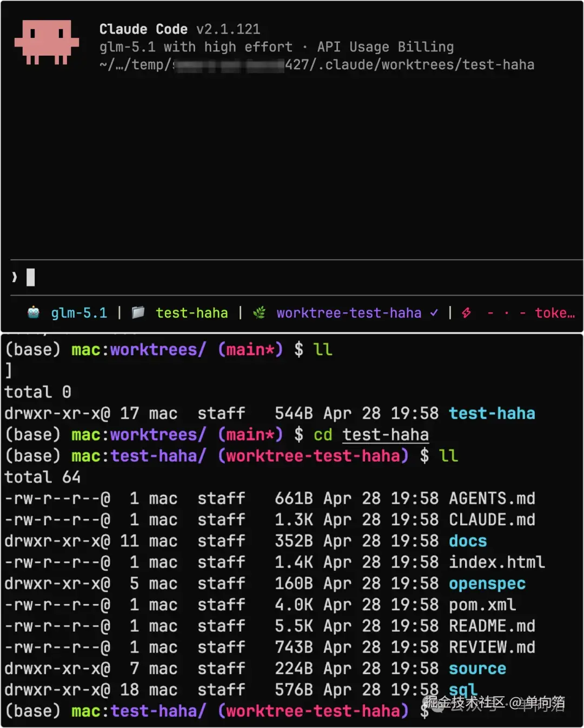Click 'AGENTS.md' file name
Screen dimensions: 584x728
click(x=492, y=498)
